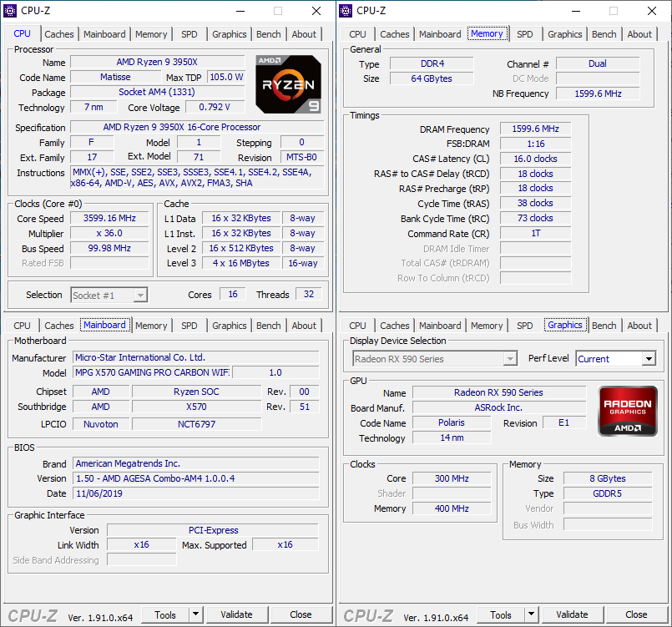This screenshot has height=627, width=672.
Task: Maximize the left CPU-Z window
Action: point(278,11)
